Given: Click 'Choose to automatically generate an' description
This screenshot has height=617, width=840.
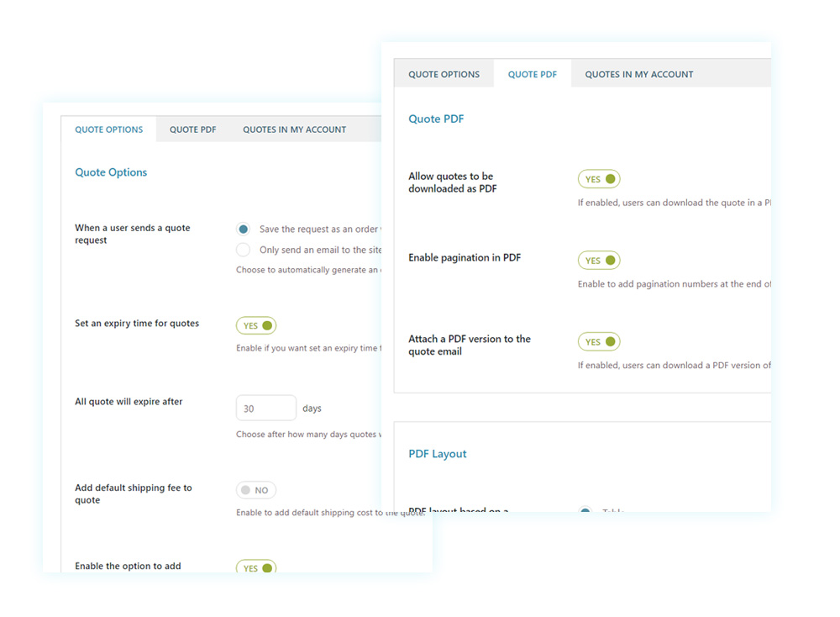Looking at the screenshot, I should (308, 270).
